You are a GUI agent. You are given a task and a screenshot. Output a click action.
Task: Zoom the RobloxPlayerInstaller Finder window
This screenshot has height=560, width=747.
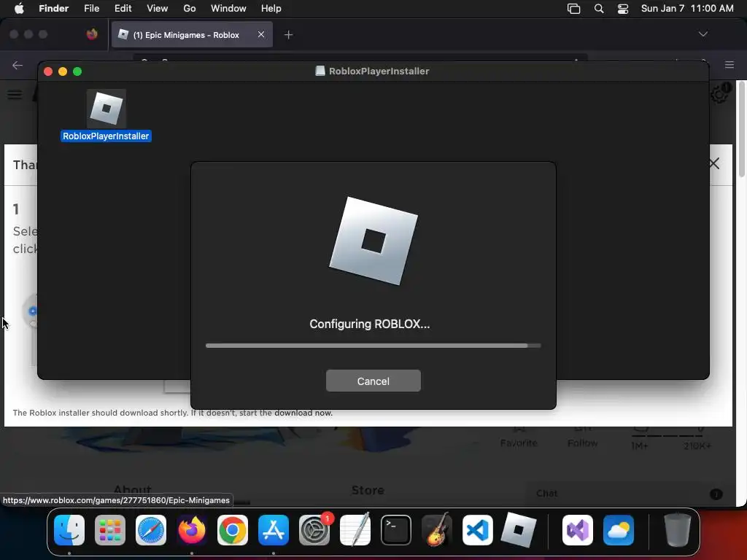coord(77,71)
